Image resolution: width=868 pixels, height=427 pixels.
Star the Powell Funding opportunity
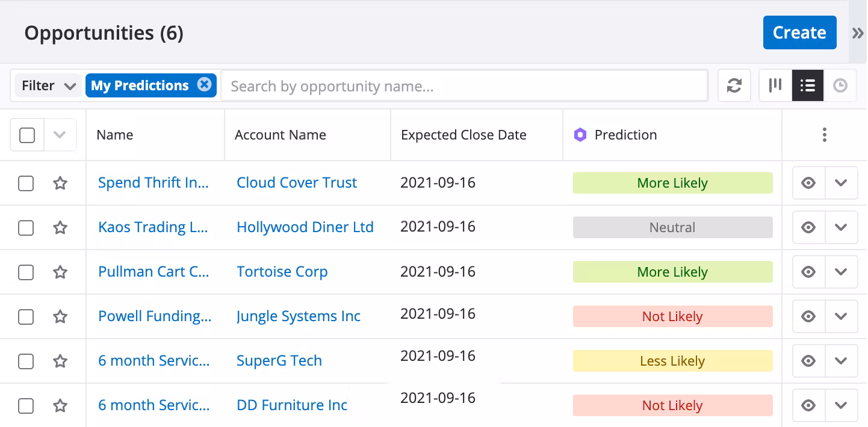click(x=60, y=316)
